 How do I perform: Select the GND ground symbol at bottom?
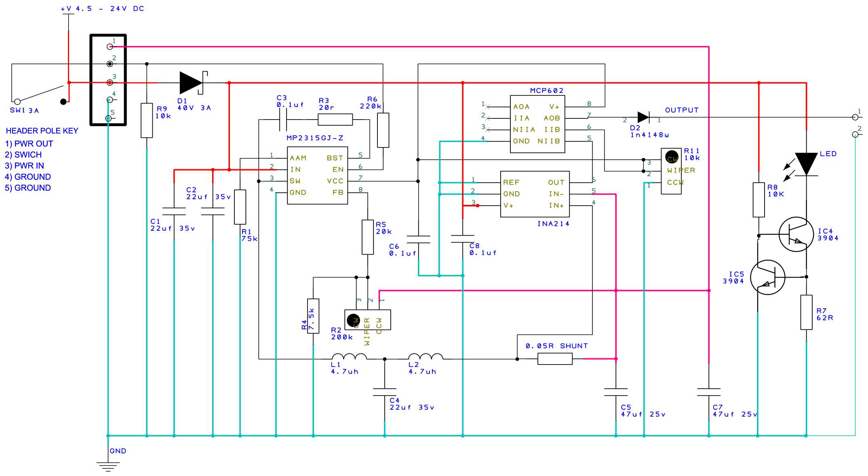pos(108,467)
